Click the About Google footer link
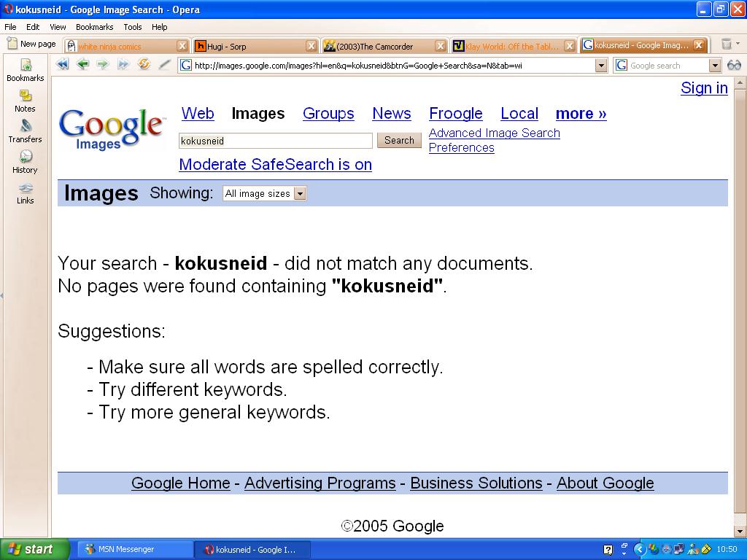 coord(605,483)
